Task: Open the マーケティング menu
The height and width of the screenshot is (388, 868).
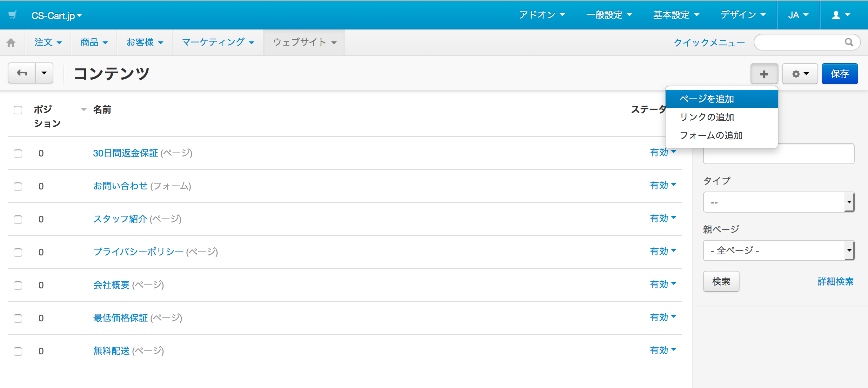Action: click(x=218, y=42)
